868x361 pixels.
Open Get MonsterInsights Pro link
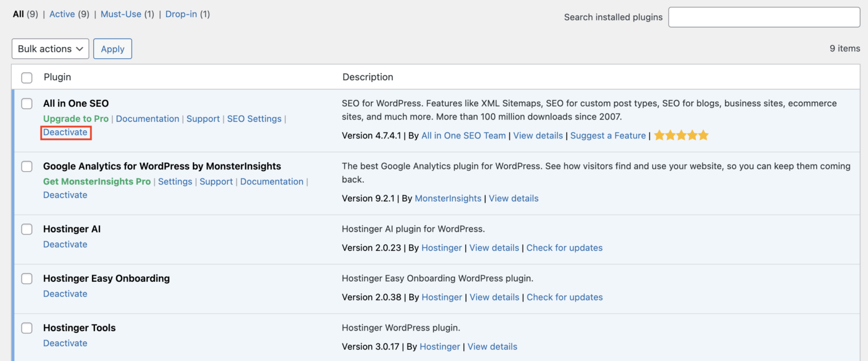tap(97, 181)
